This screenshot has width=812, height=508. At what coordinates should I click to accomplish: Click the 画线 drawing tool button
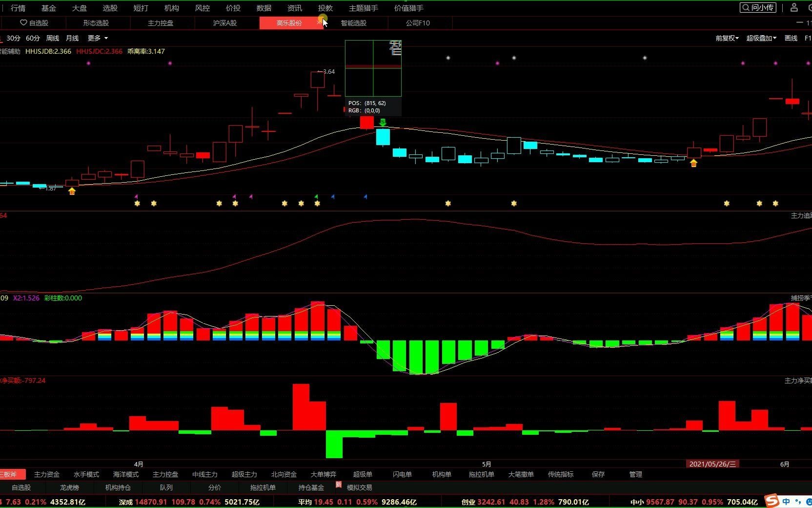[791, 38]
